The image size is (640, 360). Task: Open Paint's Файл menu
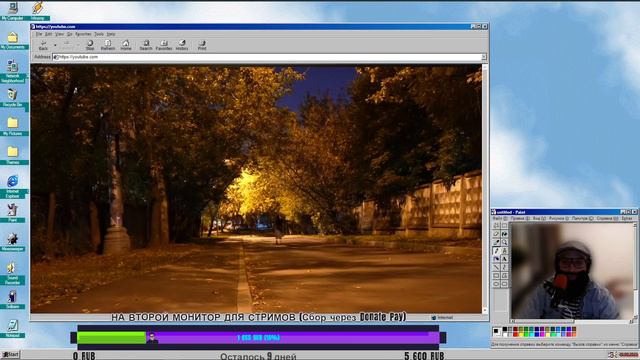pos(500,218)
